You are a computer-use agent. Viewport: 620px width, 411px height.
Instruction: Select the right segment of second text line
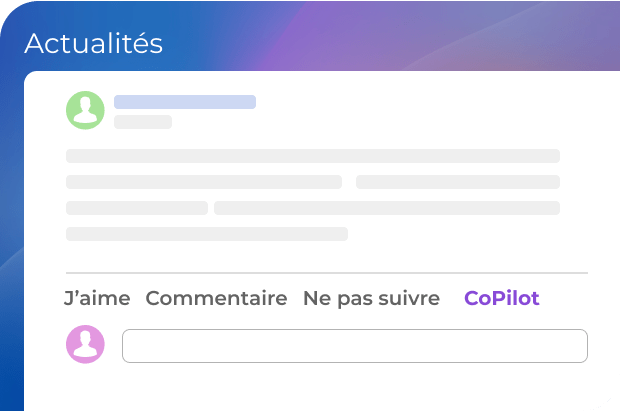pyautogui.click(x=457, y=182)
